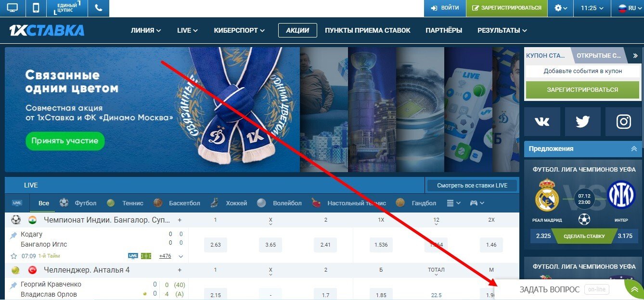Screen dimensions: 644x300
Task: Click the green Принять участие button
Action: point(65,141)
